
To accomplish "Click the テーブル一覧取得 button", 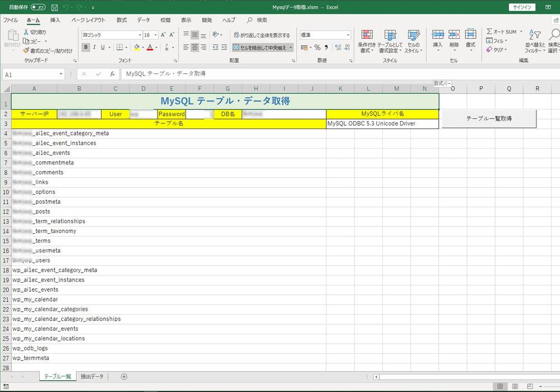I will click(489, 119).
